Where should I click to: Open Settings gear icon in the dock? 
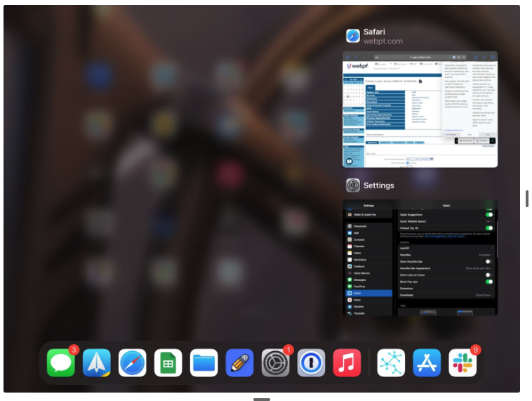click(276, 362)
